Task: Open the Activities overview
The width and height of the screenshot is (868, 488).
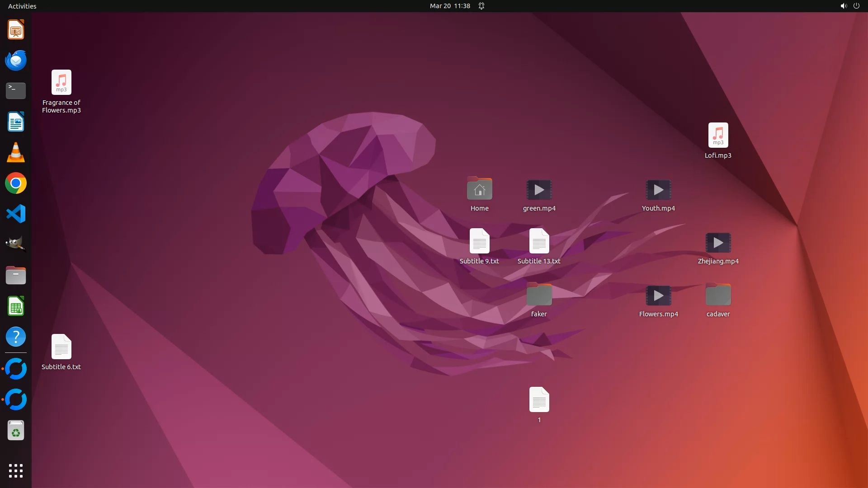Action: 22,6
